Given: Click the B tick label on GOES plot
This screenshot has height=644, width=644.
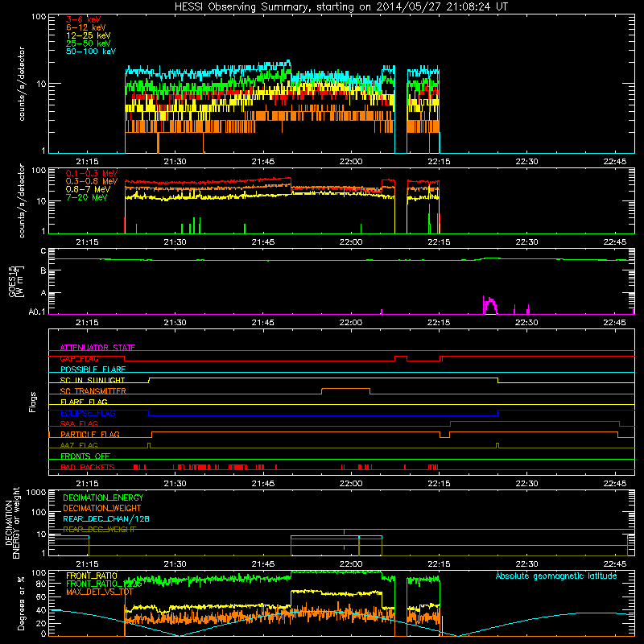Looking at the screenshot, I should pyautogui.click(x=43, y=271).
